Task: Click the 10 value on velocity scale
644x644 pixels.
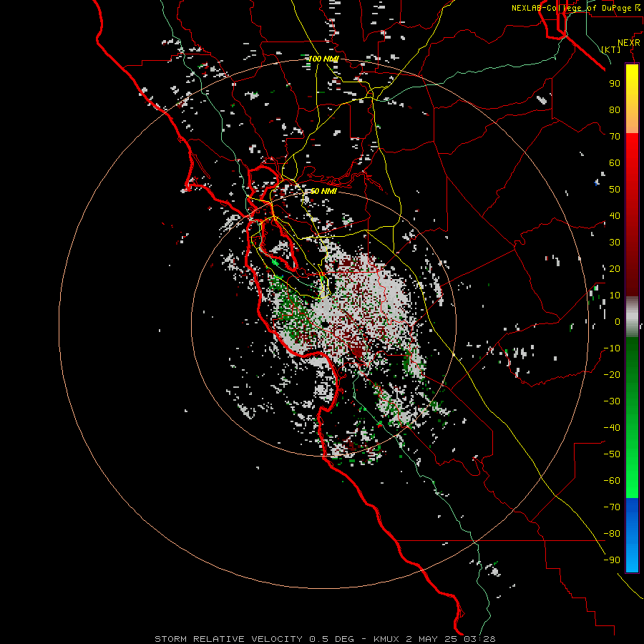Action: 615,296
